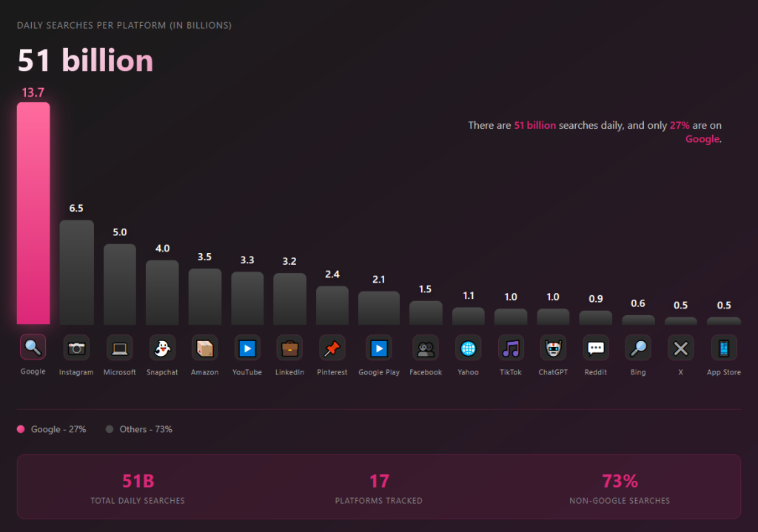The width and height of the screenshot is (758, 532).
Task: Select the pink Google bar
Action: pyautogui.click(x=33, y=213)
